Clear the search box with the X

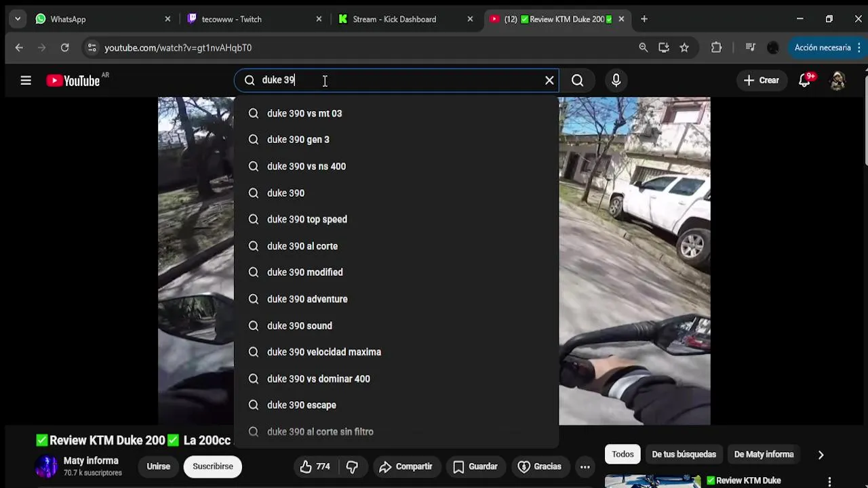(x=549, y=81)
